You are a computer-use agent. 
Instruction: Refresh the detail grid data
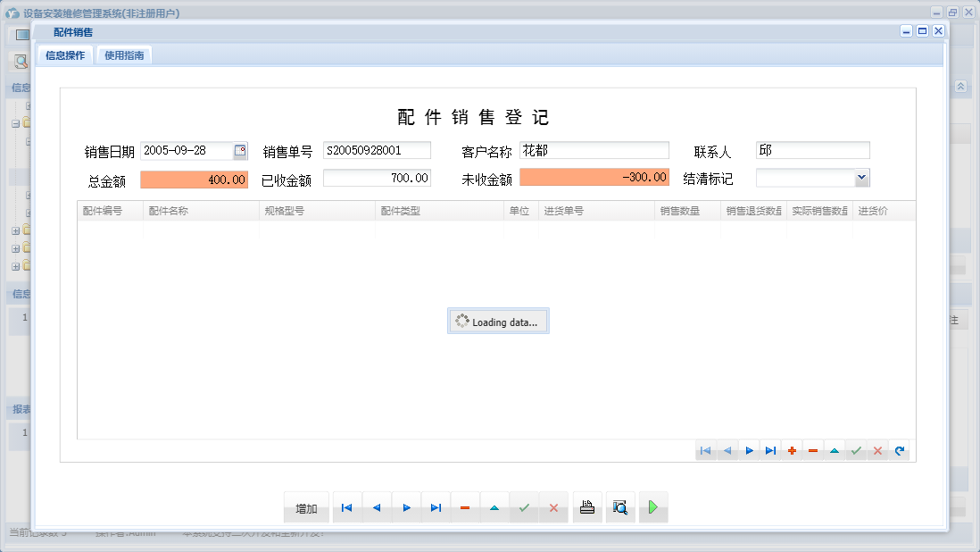[x=898, y=450]
